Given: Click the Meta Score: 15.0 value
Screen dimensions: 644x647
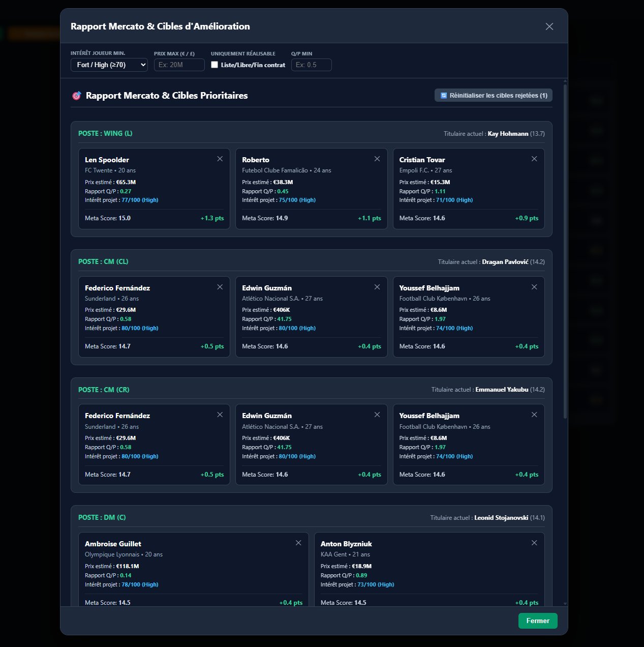Looking at the screenshot, I should 125,218.
